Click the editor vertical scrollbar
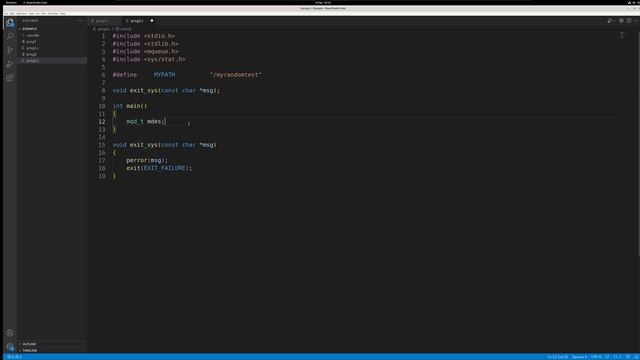640x360 pixels. [x=638, y=143]
